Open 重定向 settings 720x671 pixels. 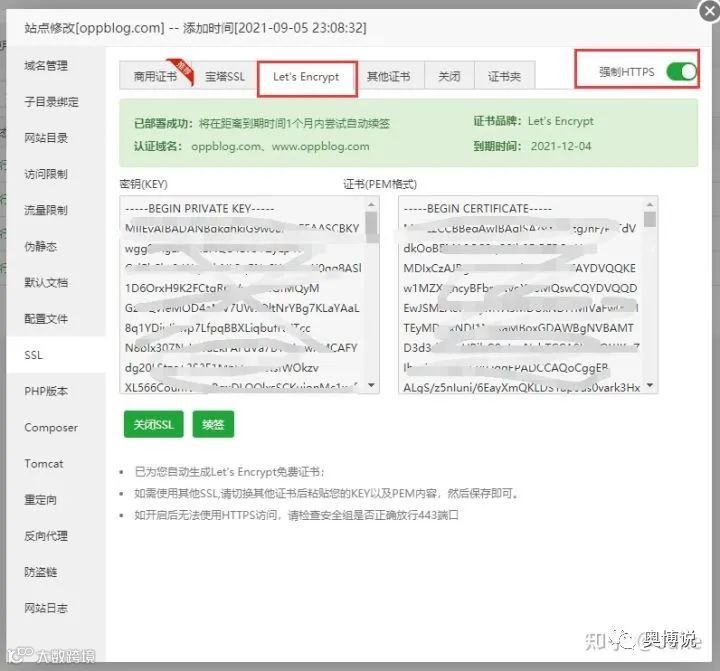56,500
